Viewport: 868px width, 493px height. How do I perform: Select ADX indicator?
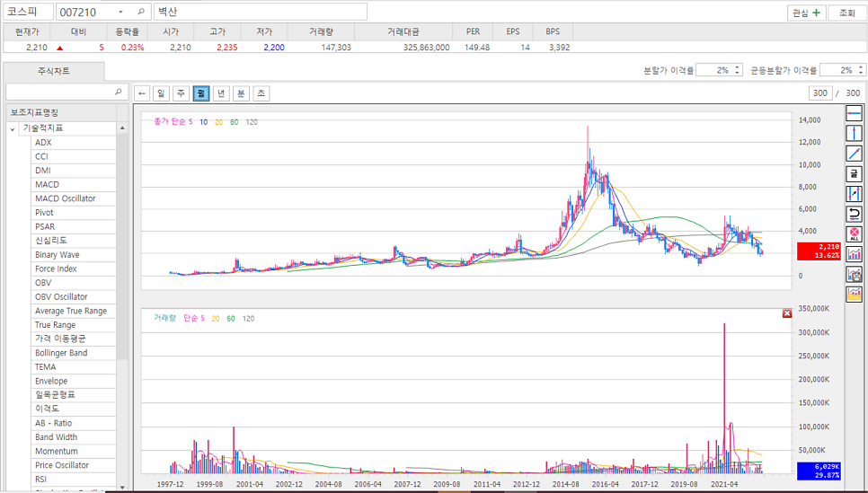pos(74,142)
